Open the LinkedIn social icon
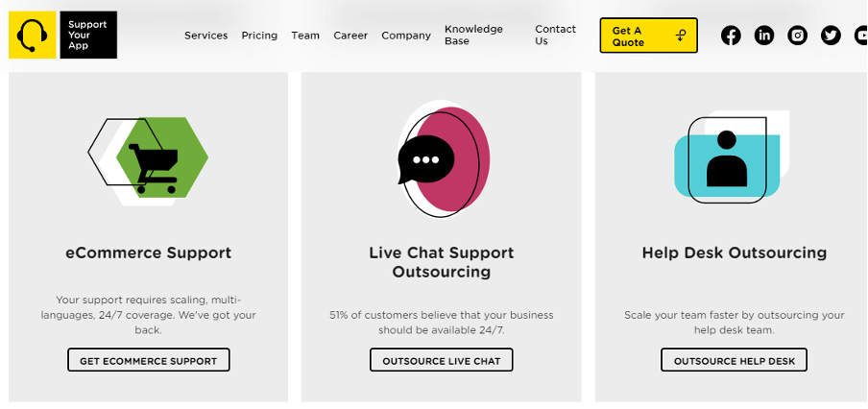 coord(764,36)
